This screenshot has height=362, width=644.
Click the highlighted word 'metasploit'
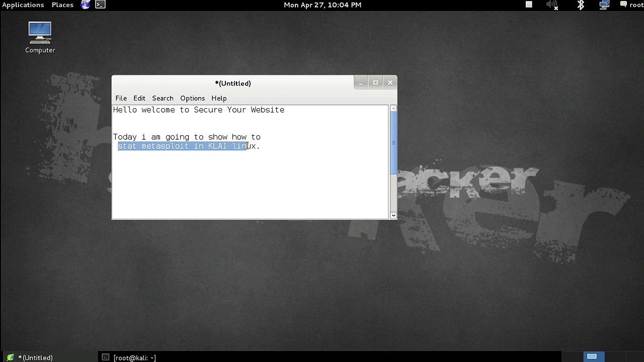pos(165,146)
